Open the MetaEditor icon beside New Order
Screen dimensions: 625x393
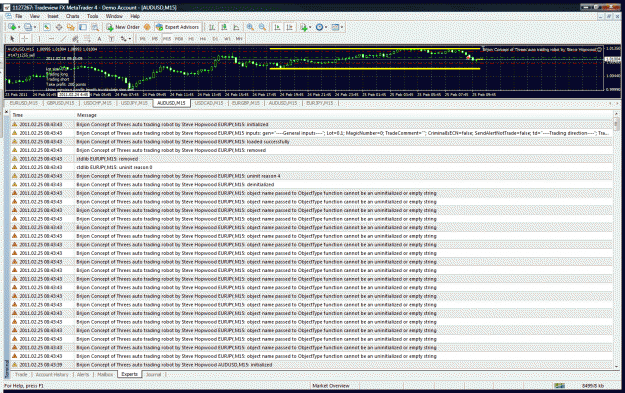pos(147,27)
